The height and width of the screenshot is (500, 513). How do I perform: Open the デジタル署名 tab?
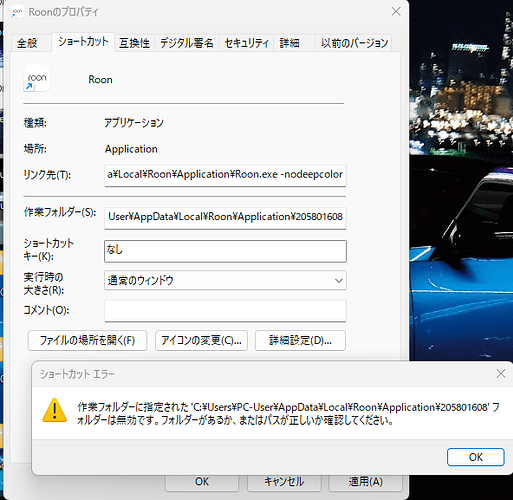click(x=187, y=43)
